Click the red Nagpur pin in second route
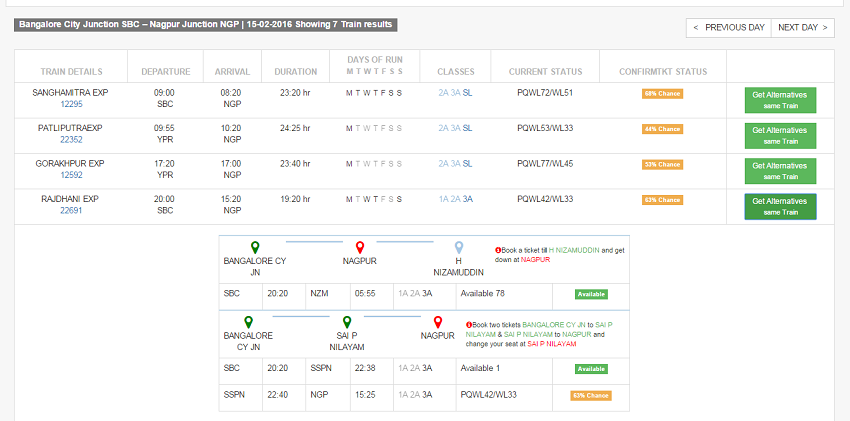This screenshot has width=850, height=421. [435, 322]
